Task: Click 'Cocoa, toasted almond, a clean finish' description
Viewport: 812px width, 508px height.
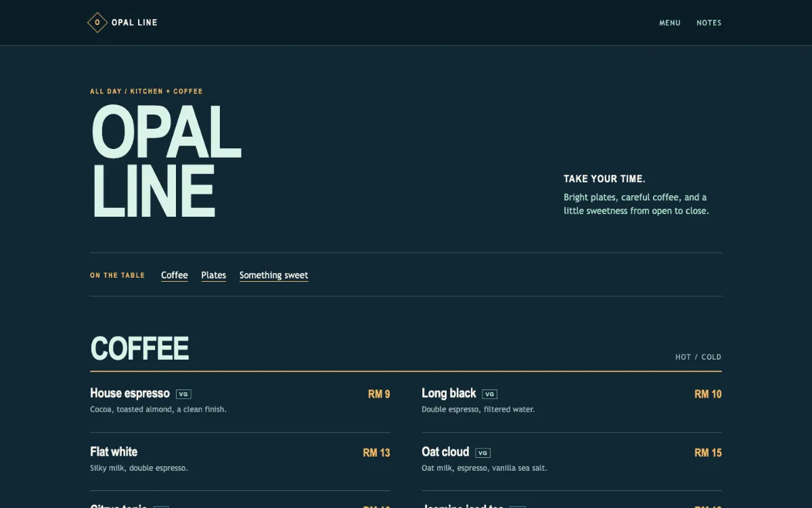Action: pyautogui.click(x=158, y=410)
